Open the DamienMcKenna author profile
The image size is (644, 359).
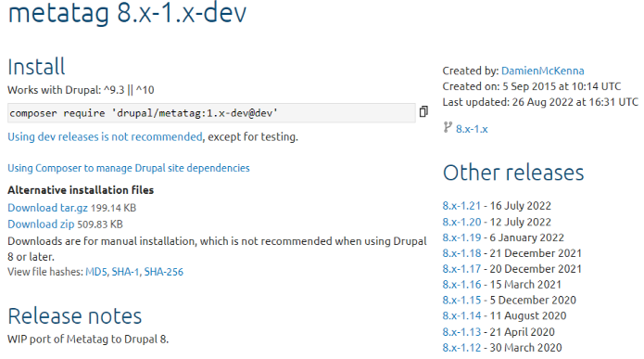[x=543, y=71]
